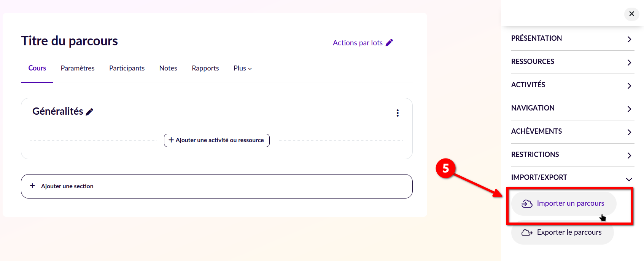Click Ajouter une activité ou ressource button

[216, 140]
